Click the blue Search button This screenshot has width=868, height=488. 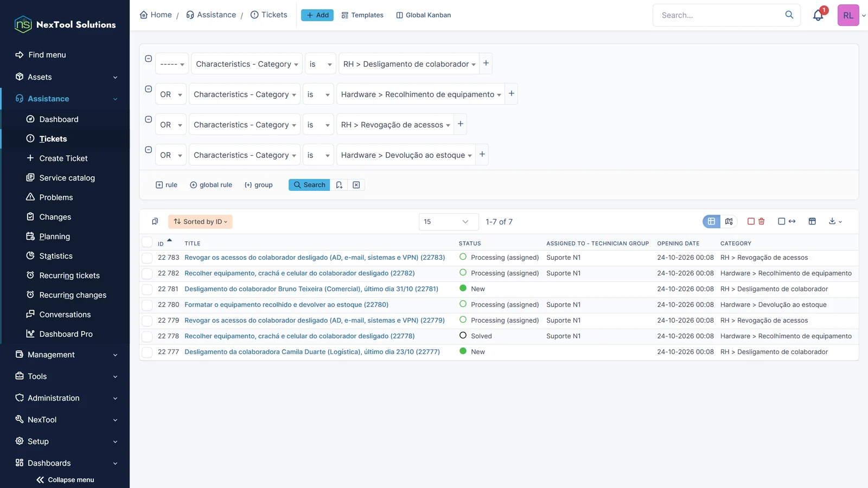click(x=309, y=185)
